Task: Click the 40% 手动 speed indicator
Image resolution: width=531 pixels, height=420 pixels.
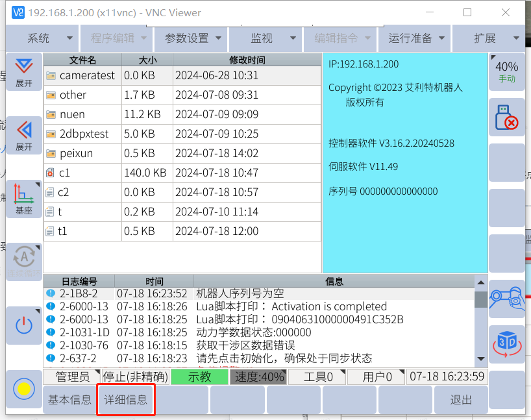Action: coord(506,71)
